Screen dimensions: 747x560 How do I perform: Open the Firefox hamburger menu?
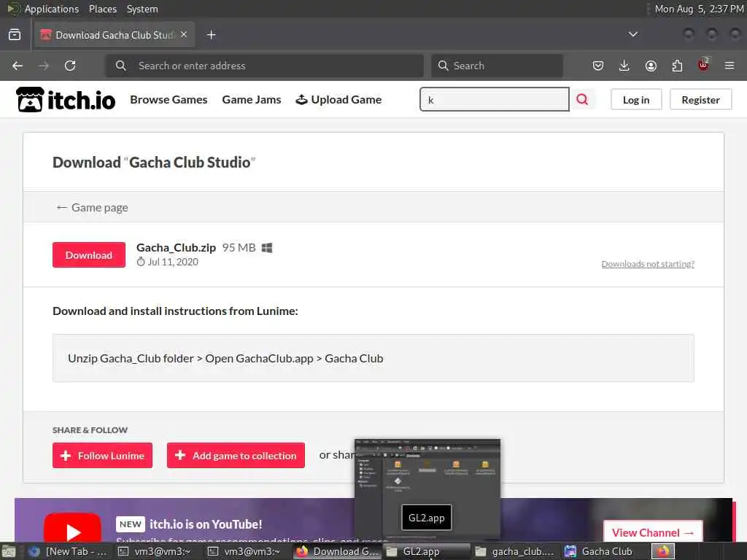[729, 66]
